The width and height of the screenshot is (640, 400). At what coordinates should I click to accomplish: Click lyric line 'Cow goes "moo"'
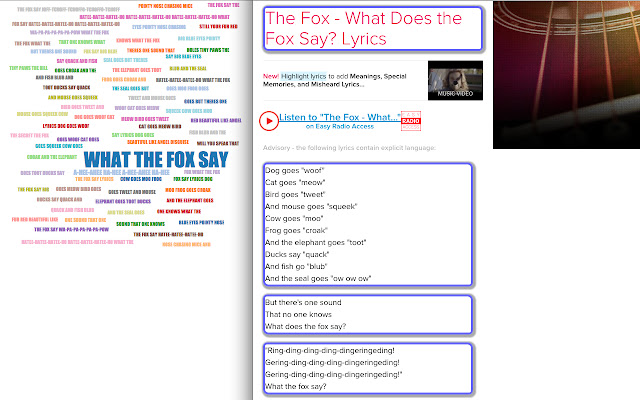click(294, 218)
